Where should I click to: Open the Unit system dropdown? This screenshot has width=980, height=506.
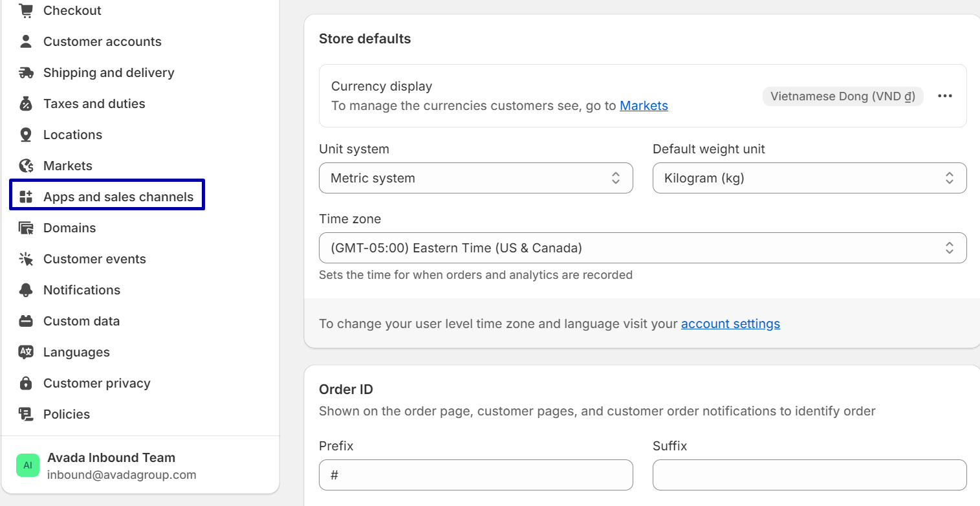click(476, 178)
